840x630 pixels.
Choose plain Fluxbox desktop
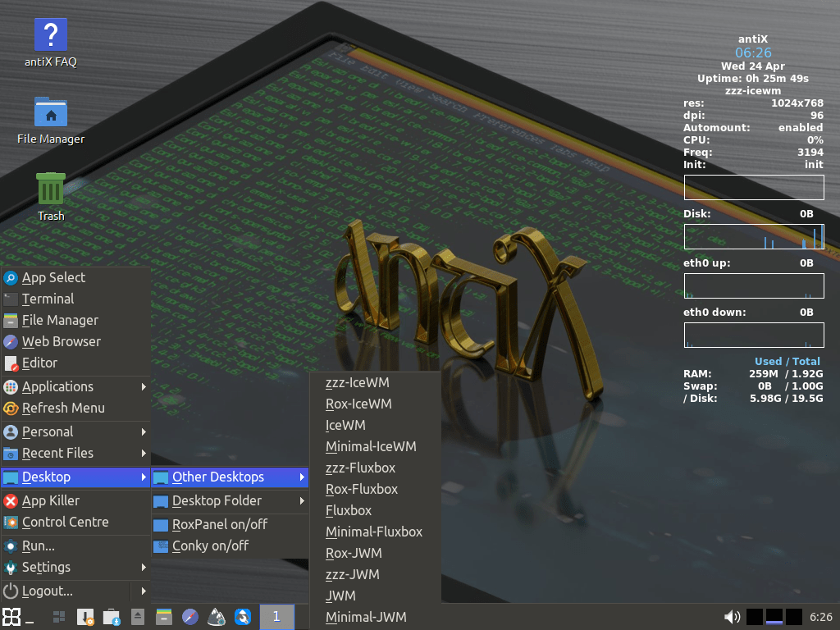(375, 510)
